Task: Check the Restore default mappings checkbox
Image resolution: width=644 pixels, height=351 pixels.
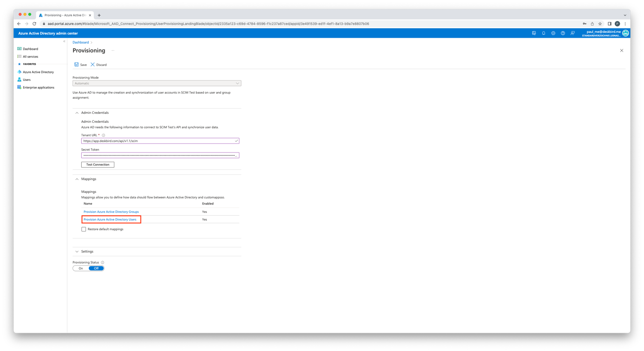Action: tap(84, 229)
